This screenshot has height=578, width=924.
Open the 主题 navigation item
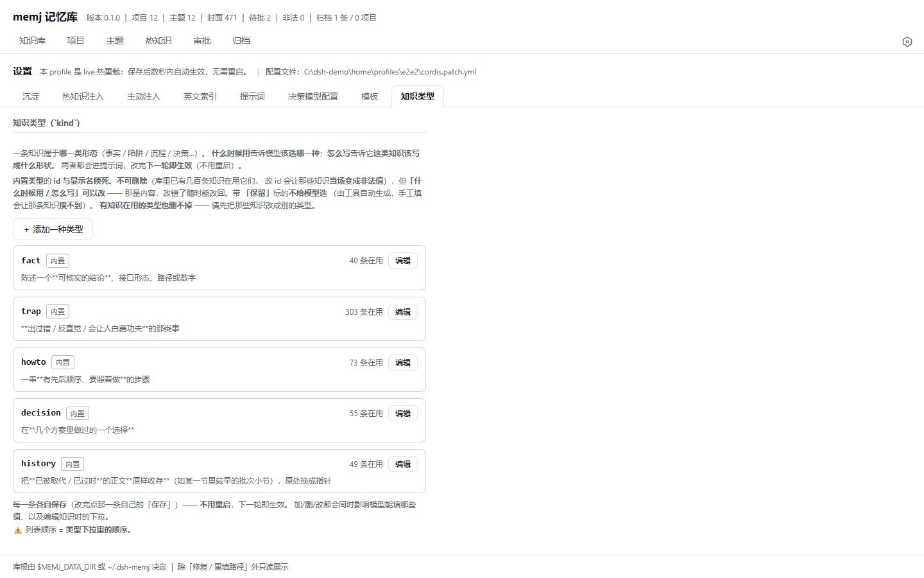pos(115,40)
